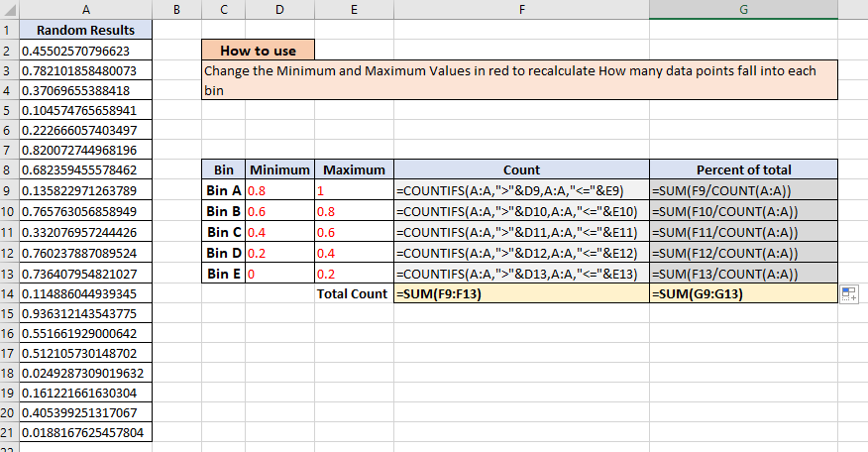Select the 'Bin B' cell
The image size is (868, 452).
(224, 211)
